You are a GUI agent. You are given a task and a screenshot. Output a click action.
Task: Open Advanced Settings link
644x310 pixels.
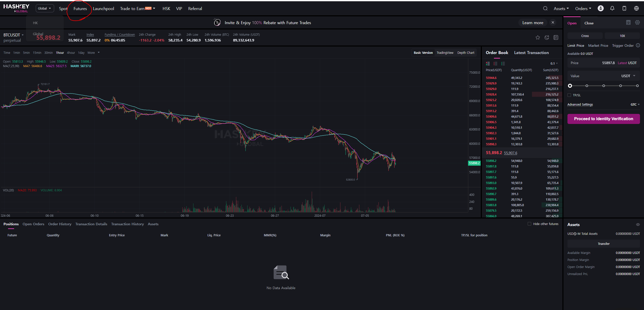[580, 104]
